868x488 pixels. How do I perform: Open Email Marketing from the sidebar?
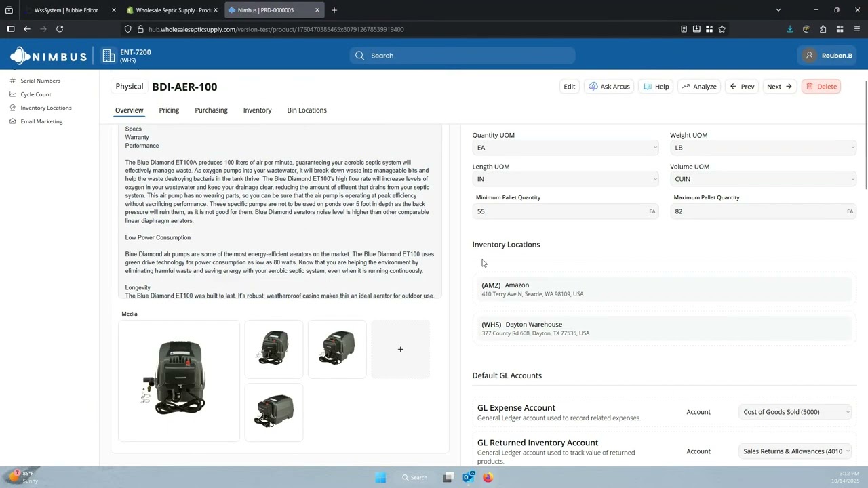pyautogui.click(x=41, y=121)
